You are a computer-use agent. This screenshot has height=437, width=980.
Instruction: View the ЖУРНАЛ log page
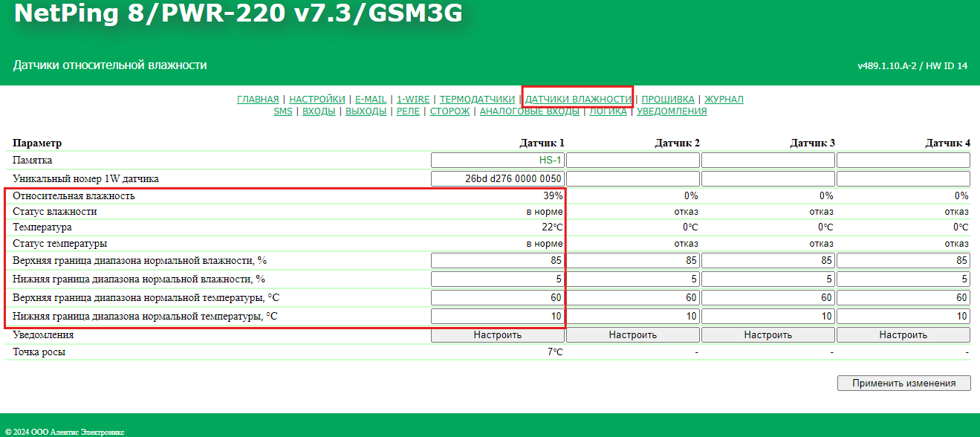tap(724, 99)
